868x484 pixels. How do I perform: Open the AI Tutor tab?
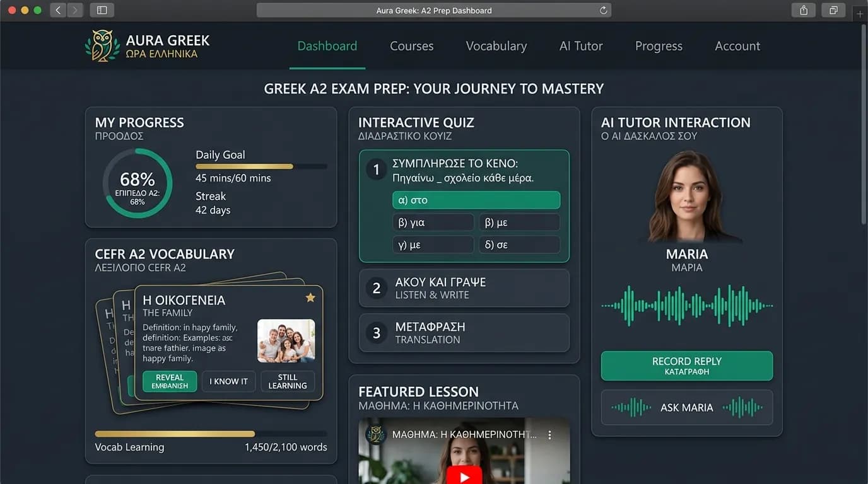[581, 46]
